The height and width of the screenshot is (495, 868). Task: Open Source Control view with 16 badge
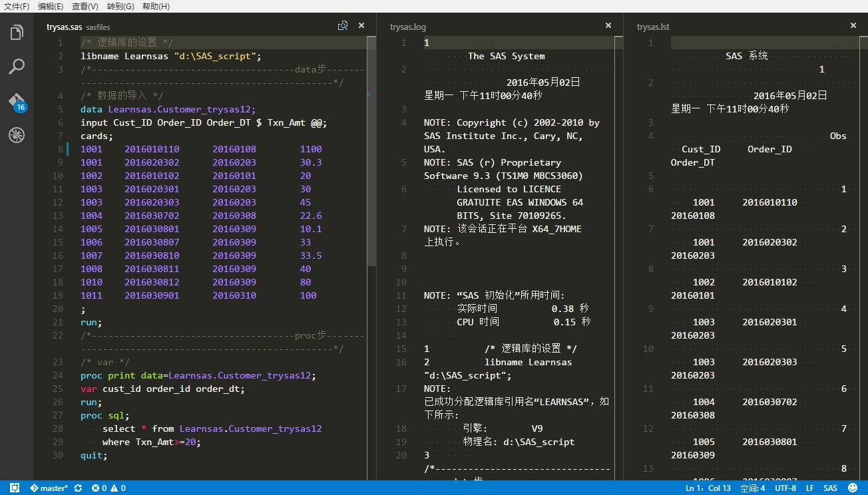pos(17,102)
